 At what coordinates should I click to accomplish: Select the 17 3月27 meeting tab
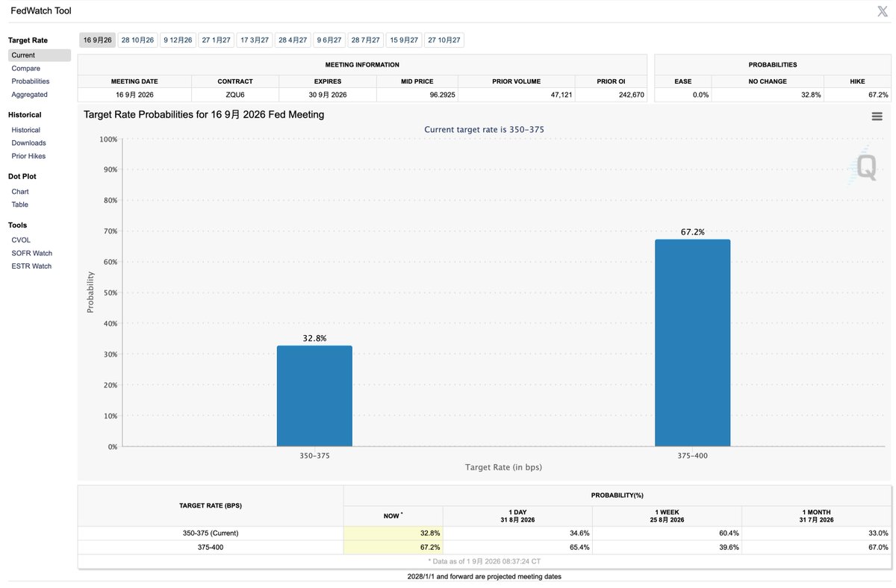point(254,40)
